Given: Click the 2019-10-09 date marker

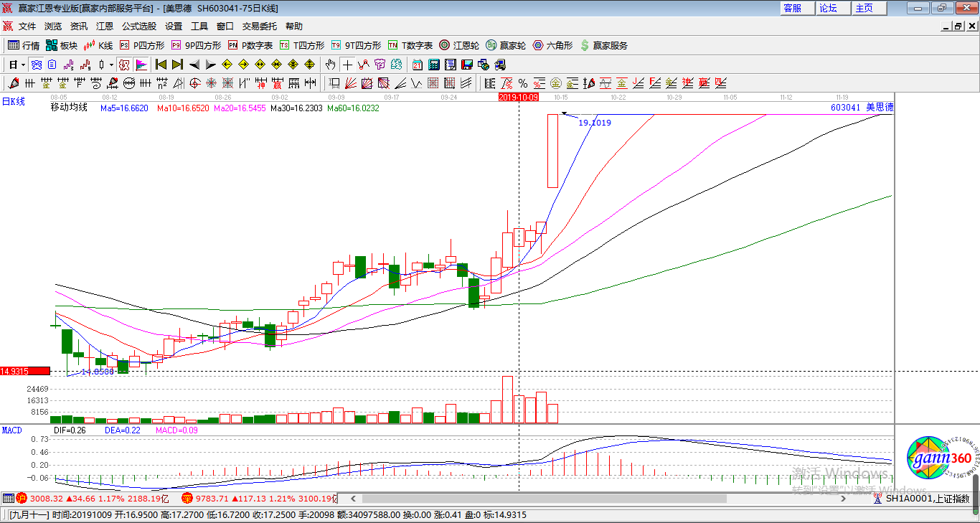Looking at the screenshot, I should (x=519, y=97).
